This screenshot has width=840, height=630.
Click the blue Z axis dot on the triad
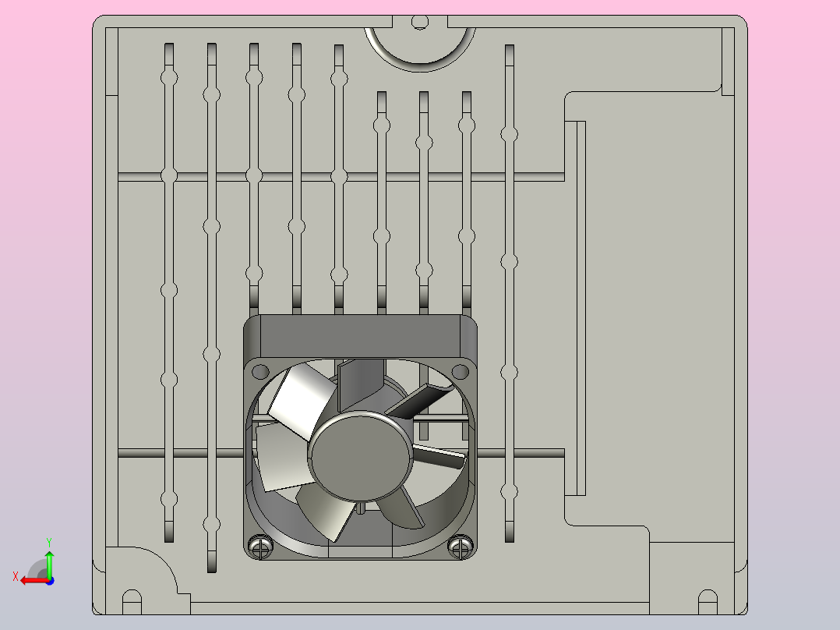50,581
